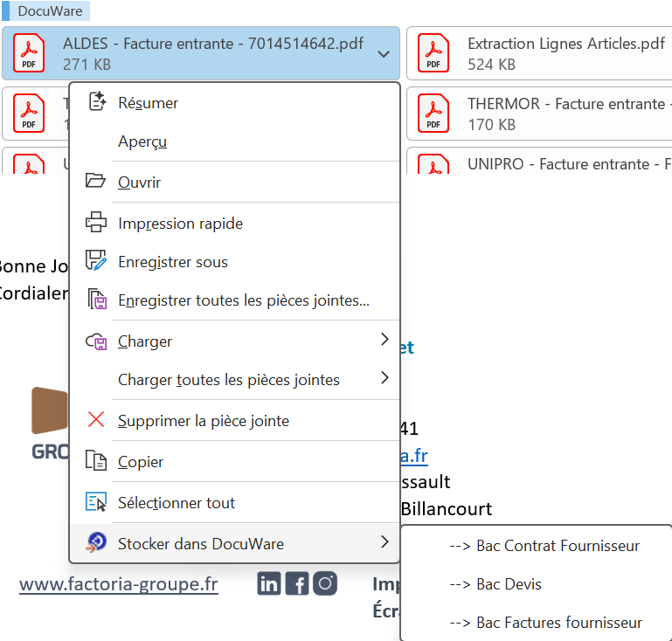Viewport: 672px width, 641px height.
Task: Click PDF icon of ALDES invoice attachment
Action: coord(29,52)
